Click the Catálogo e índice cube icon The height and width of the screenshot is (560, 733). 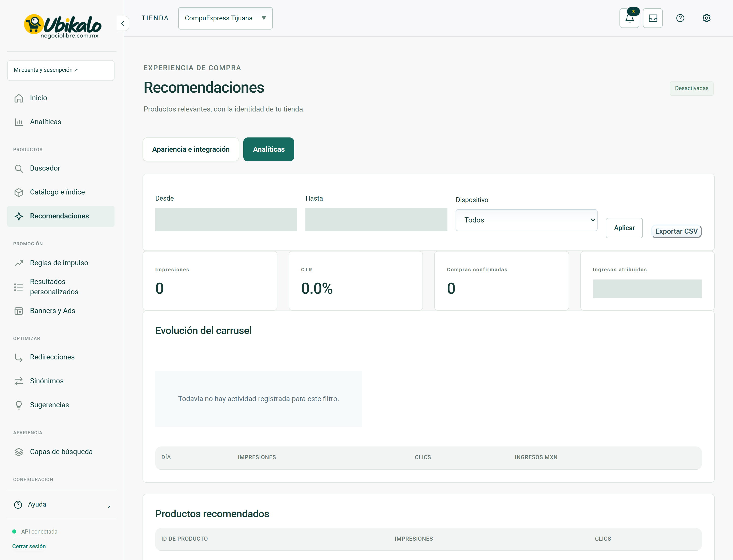point(19,192)
